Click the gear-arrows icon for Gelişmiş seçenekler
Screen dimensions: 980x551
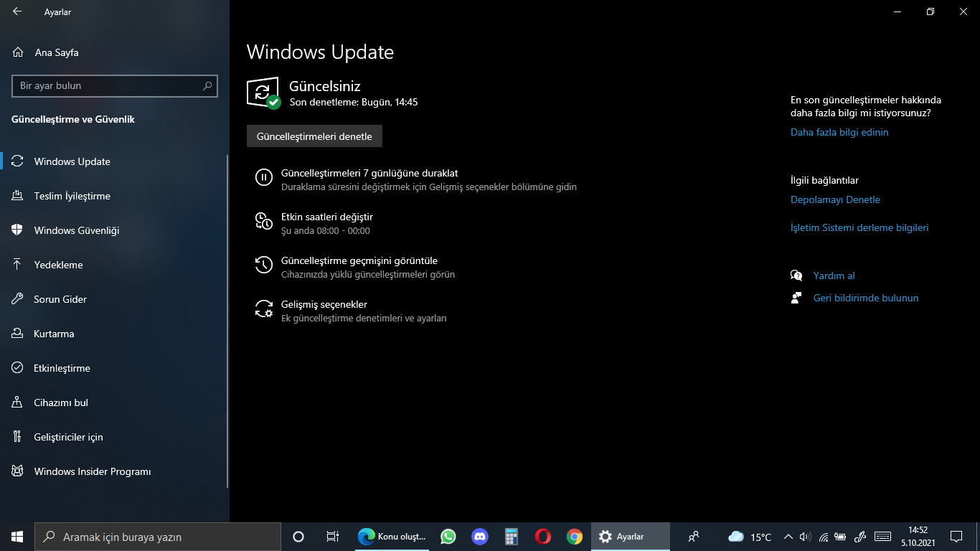click(x=263, y=309)
